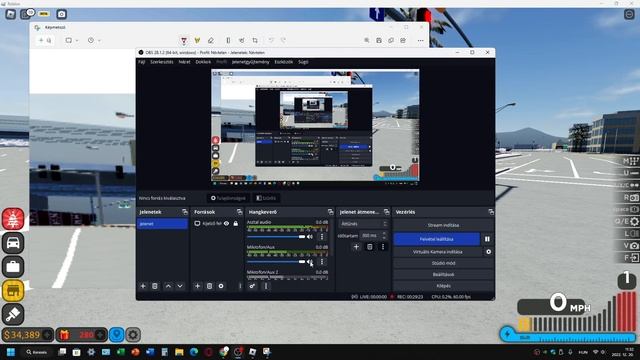Open the Windows Start menu

11,352
